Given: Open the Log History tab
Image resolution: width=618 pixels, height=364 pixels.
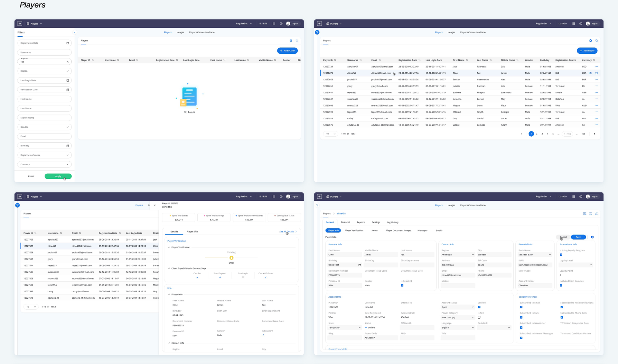Looking at the screenshot, I should coord(392,222).
